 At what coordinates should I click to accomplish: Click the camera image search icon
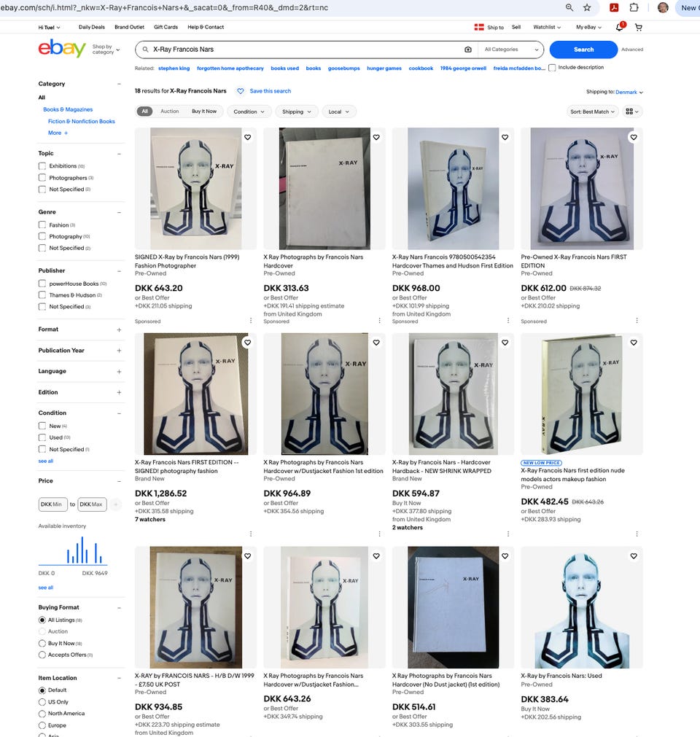click(x=468, y=50)
